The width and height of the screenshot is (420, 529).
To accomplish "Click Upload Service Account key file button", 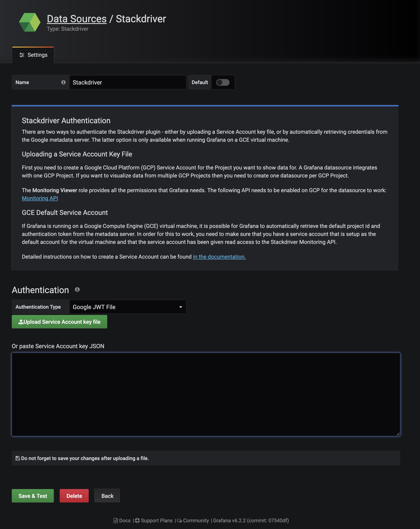I will click(x=59, y=322).
